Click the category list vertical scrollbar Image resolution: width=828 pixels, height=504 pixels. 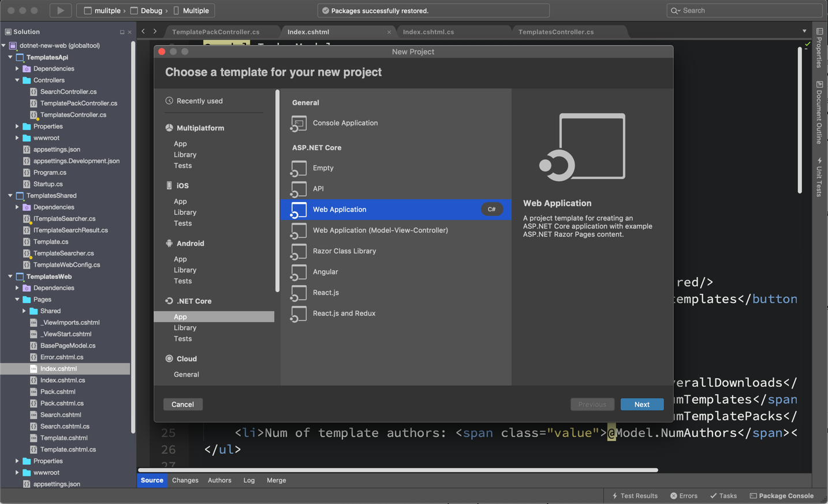[277, 191]
